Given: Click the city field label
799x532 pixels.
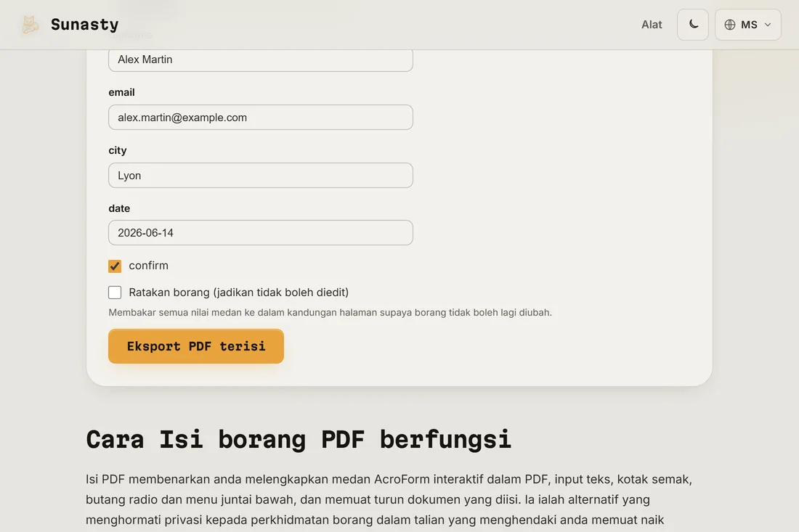Looking at the screenshot, I should click(117, 150).
